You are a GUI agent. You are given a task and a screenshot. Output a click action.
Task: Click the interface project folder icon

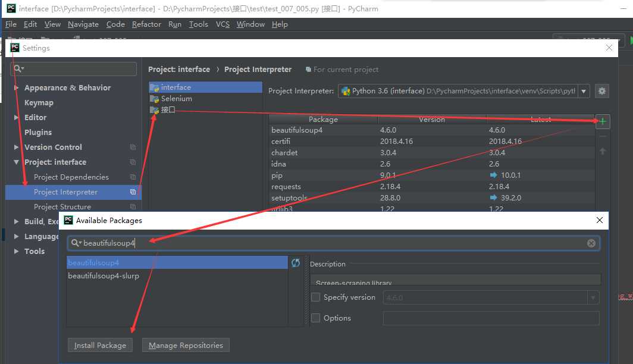pyautogui.click(x=154, y=87)
